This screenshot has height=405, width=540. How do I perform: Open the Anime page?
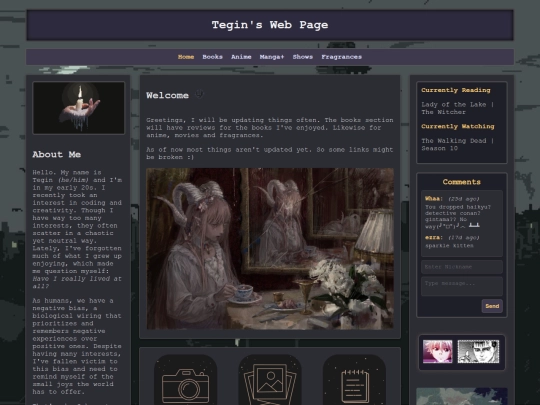click(241, 57)
